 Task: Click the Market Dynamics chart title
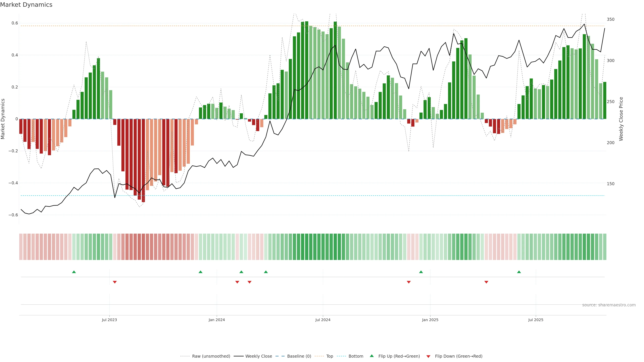(x=26, y=5)
